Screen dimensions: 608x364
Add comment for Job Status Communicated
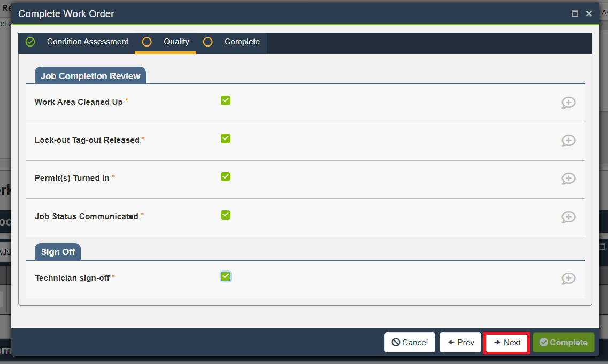[x=568, y=217]
